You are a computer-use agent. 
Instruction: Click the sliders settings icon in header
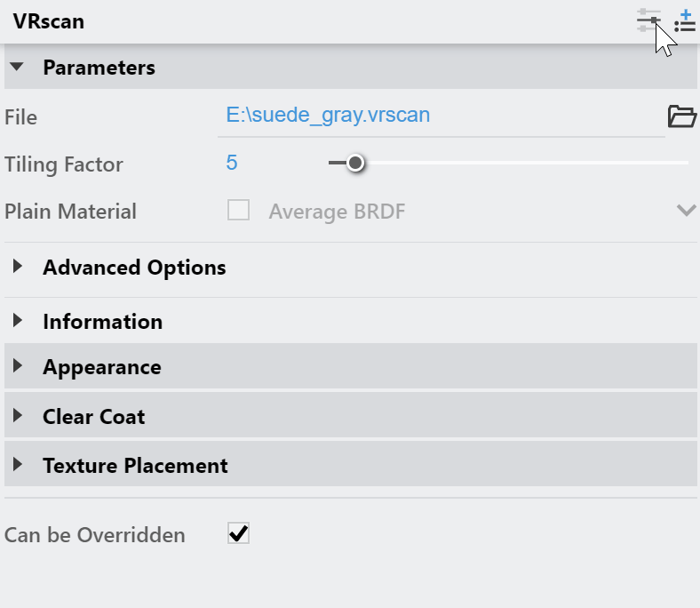pyautogui.click(x=648, y=20)
